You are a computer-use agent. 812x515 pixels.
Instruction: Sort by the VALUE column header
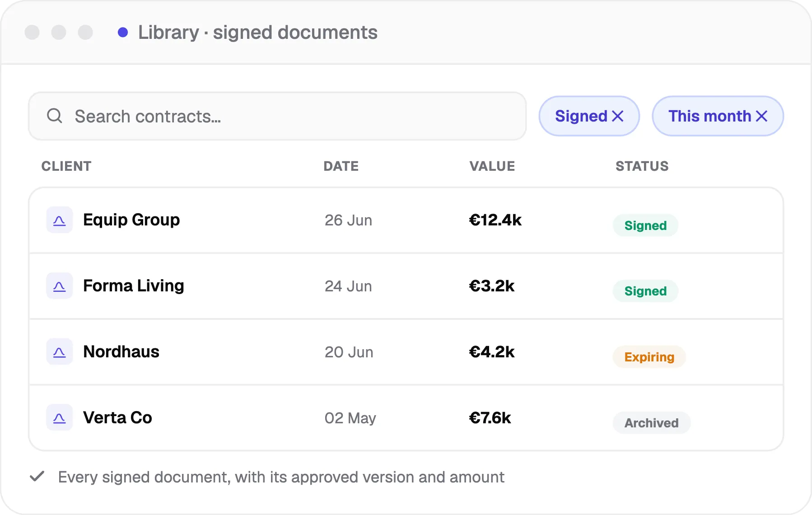(492, 166)
